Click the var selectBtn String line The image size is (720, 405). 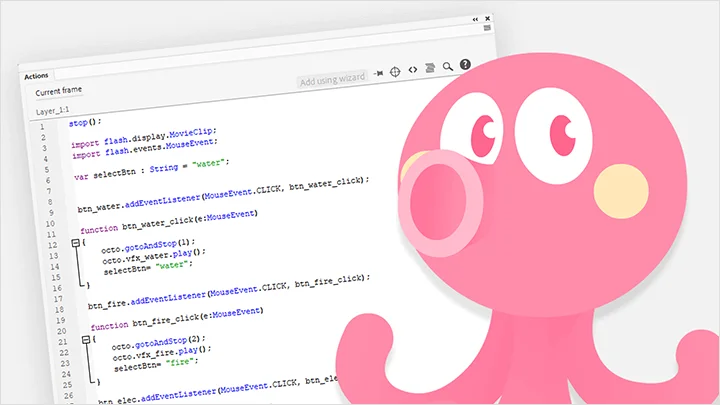pyautogui.click(x=151, y=169)
